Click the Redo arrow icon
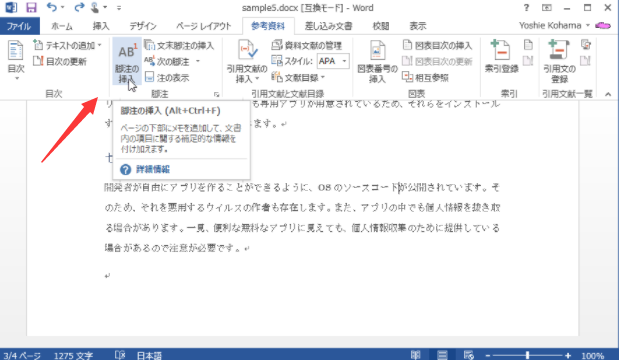This screenshot has width=619, height=360. [79, 7]
